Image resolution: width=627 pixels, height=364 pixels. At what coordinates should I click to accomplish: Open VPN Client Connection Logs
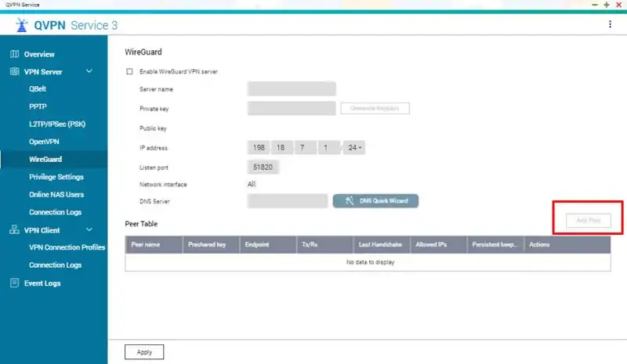pyautogui.click(x=55, y=265)
